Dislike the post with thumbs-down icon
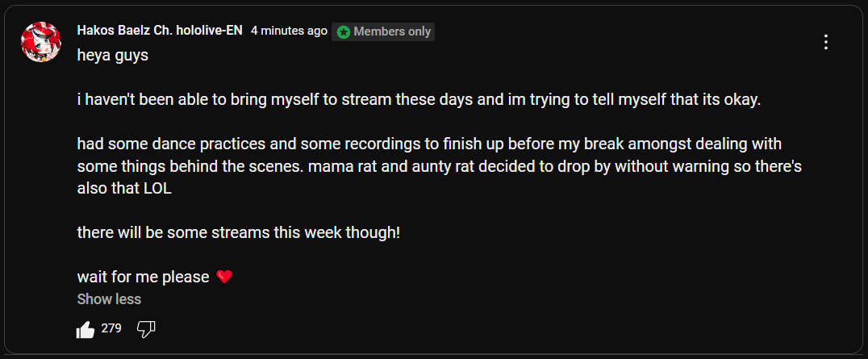 (146, 329)
